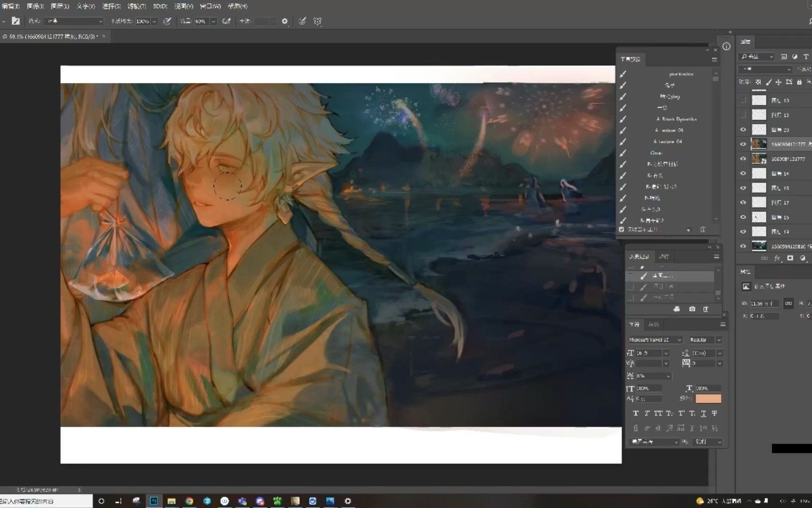The width and height of the screenshot is (812, 508).
Task: Hide layer 图层 20 via eye icon
Action: (x=743, y=129)
